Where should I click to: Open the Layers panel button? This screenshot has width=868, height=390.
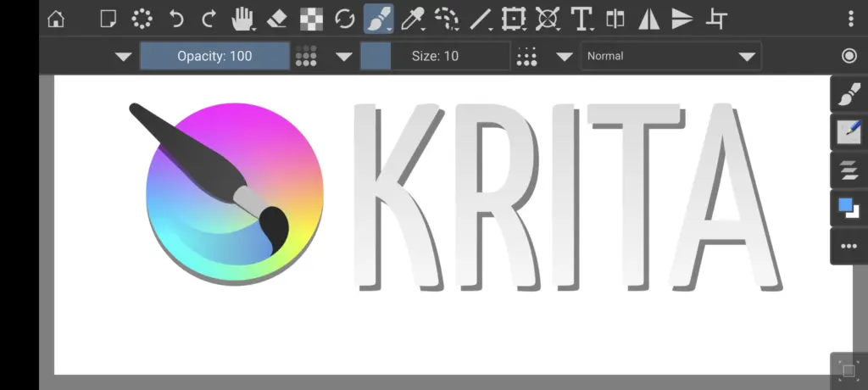click(x=848, y=170)
